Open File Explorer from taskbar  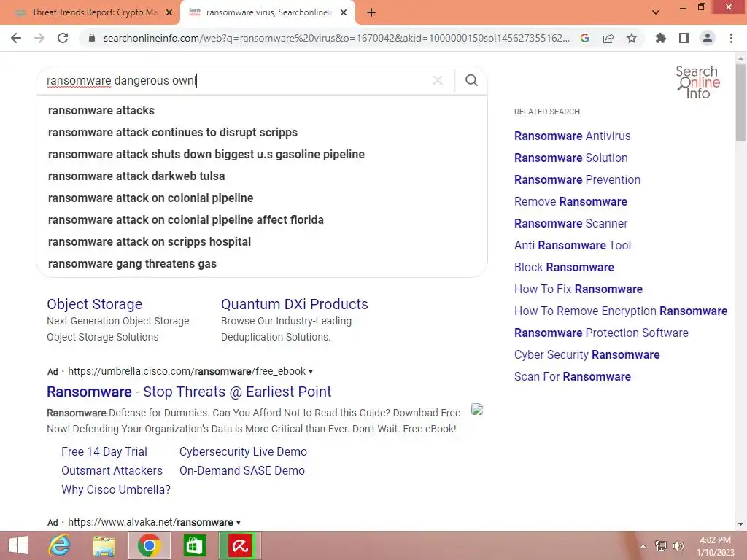(x=104, y=545)
